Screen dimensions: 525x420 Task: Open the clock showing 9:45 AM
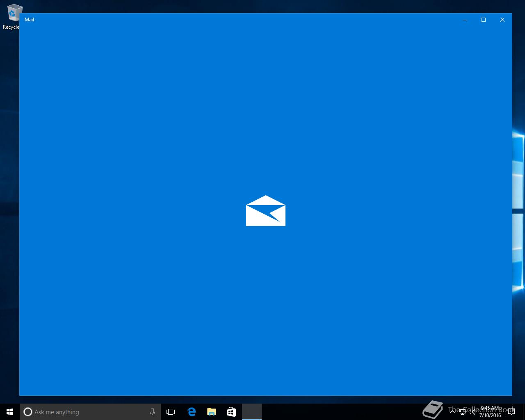coord(490,412)
